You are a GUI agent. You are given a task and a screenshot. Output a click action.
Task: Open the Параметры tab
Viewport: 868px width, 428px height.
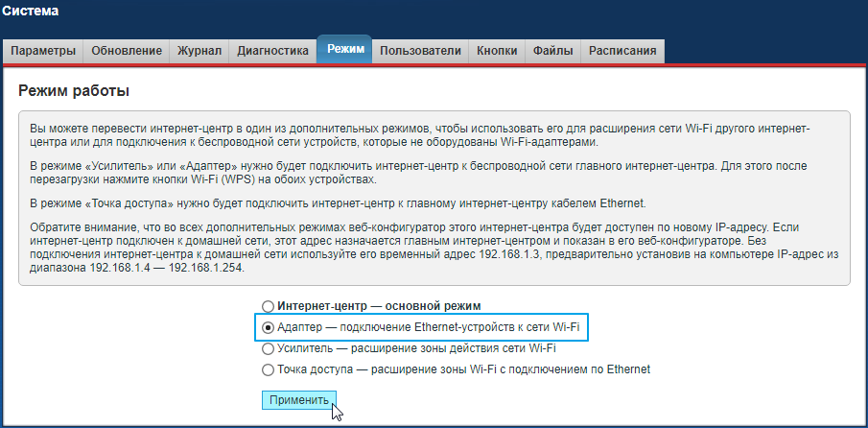click(43, 51)
